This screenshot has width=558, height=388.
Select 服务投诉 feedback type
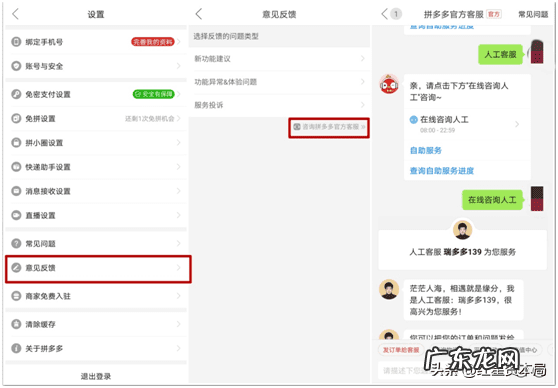tap(279, 105)
